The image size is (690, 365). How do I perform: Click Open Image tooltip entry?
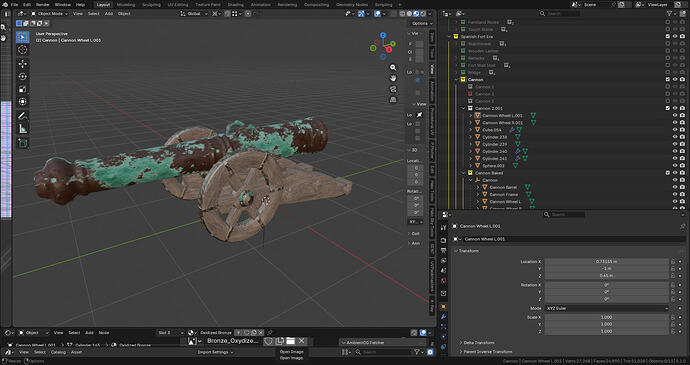coord(291,352)
